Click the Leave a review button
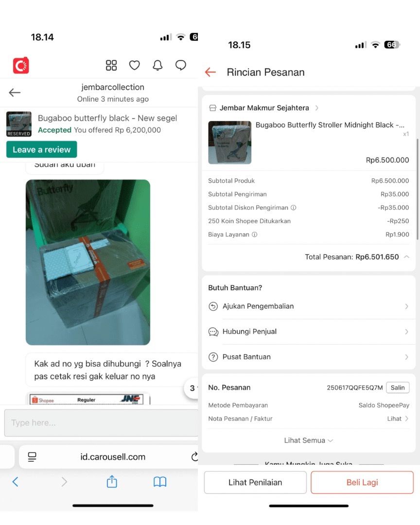The image size is (420, 525). point(41,149)
